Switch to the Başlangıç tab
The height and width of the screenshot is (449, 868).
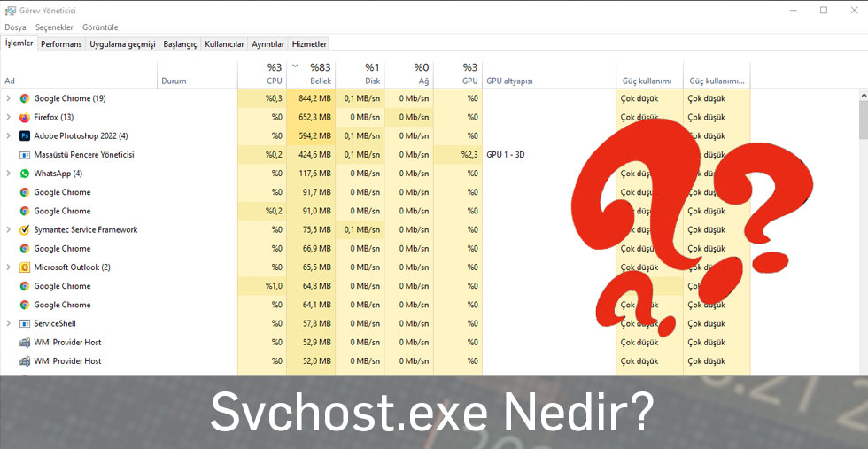point(180,44)
